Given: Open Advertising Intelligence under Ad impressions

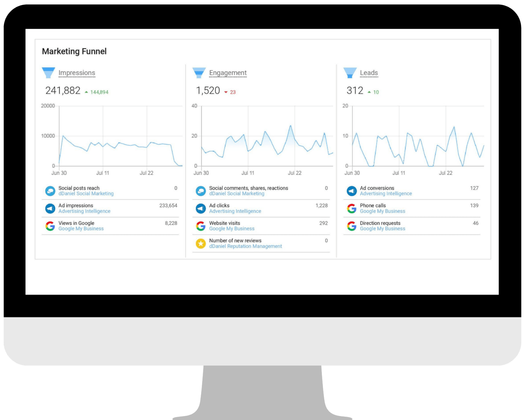Looking at the screenshot, I should [84, 211].
